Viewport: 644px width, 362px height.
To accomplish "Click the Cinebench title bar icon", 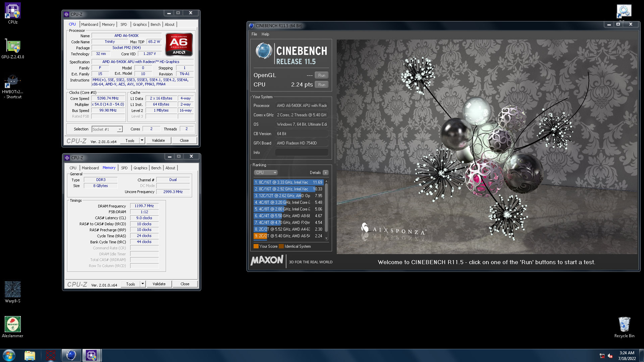I will (252, 25).
